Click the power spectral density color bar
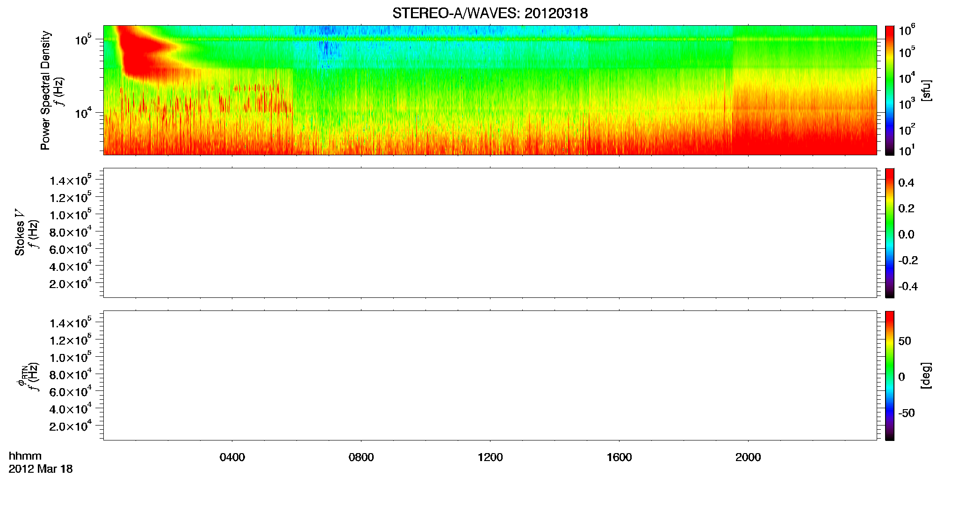This screenshot has width=980, height=505. 890,90
